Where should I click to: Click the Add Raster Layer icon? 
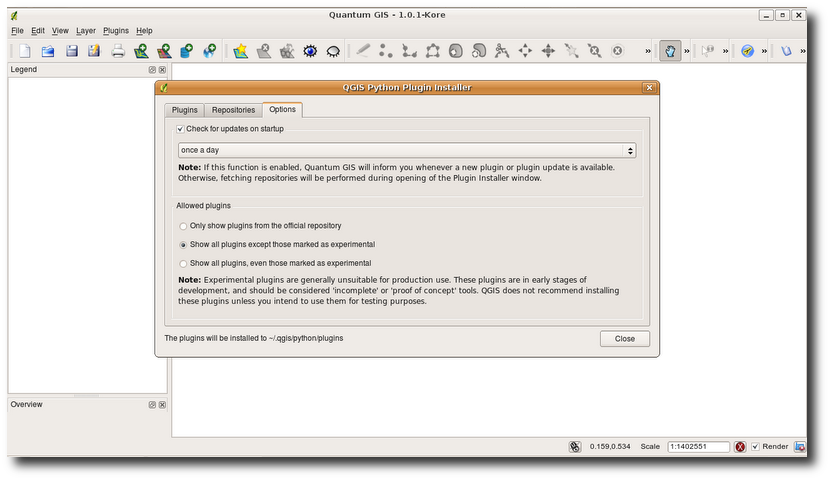(x=164, y=51)
